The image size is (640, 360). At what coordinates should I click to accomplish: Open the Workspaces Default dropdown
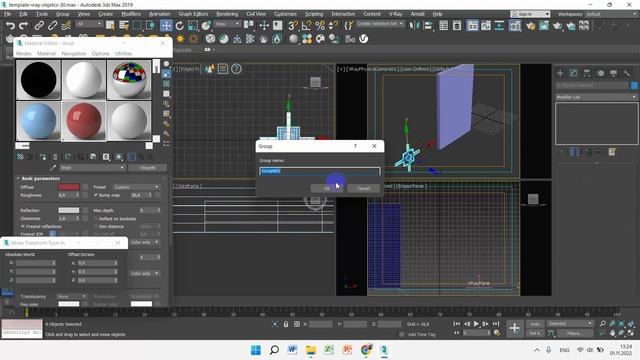point(611,14)
